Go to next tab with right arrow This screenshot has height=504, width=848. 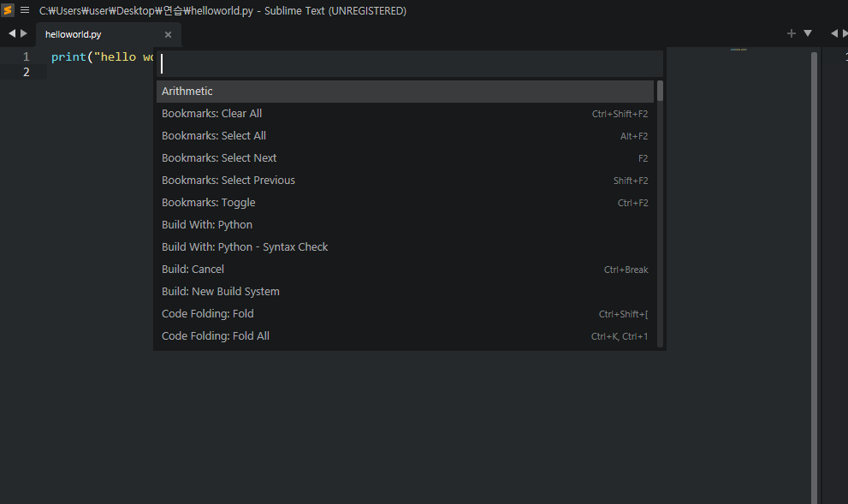[24, 33]
